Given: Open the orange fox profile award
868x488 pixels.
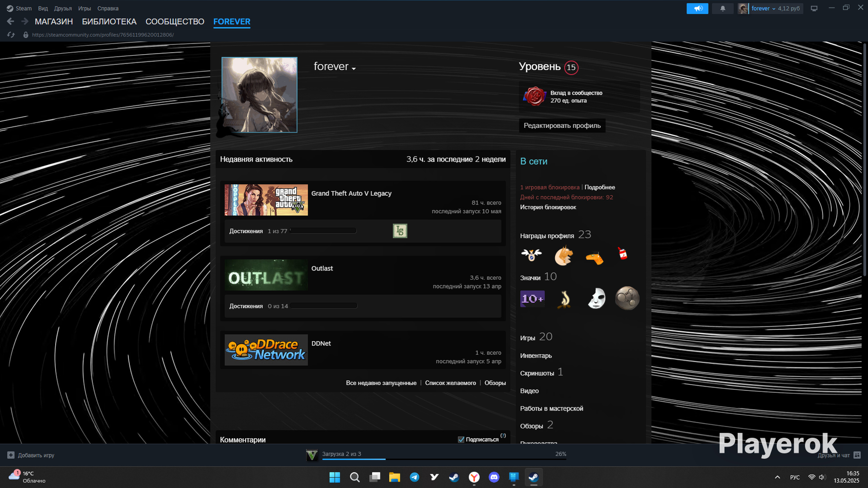Looking at the screenshot, I should click(563, 255).
